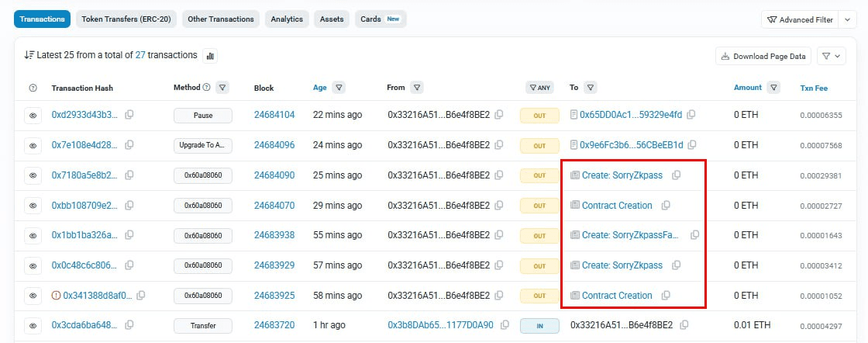Viewport: 868px width, 343px height.
Task: Expand the Advanced Filter chevron dropdown
Action: click(848, 19)
